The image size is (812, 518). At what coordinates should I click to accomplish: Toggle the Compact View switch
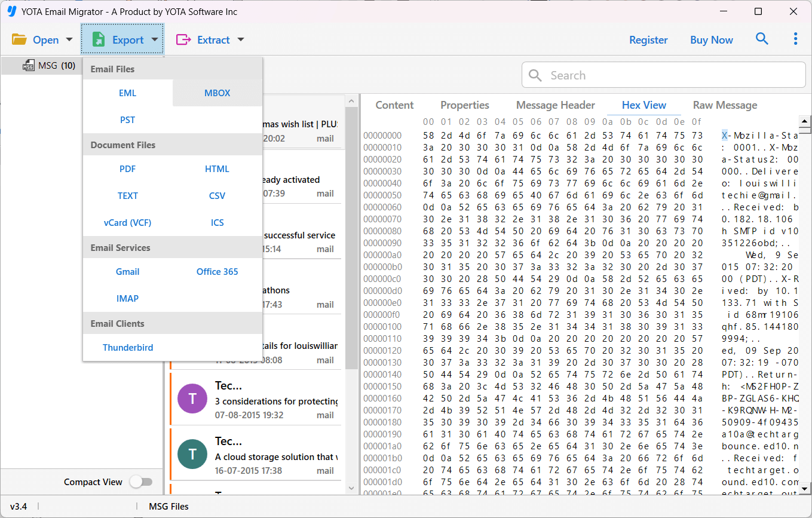(141, 482)
